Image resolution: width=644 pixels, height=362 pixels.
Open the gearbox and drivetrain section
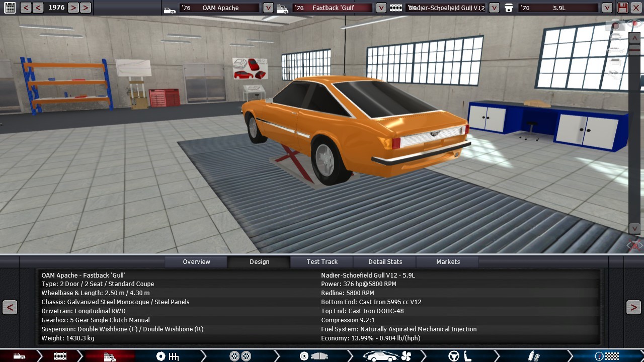[168, 356]
